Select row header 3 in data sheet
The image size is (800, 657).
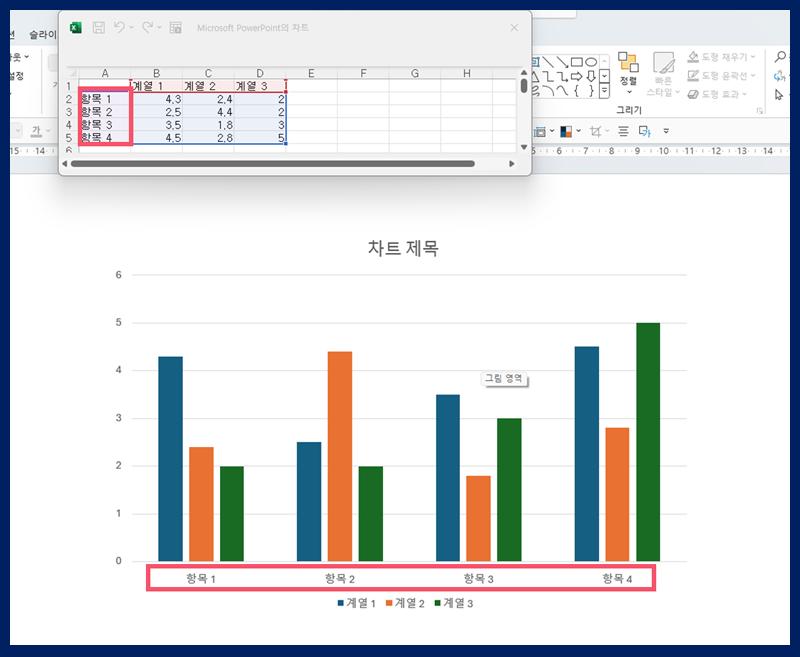coord(68,112)
